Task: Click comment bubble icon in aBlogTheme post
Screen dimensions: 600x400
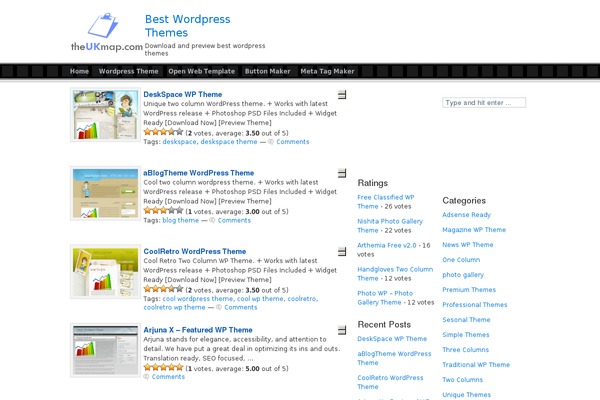Action: pyautogui.click(x=212, y=220)
